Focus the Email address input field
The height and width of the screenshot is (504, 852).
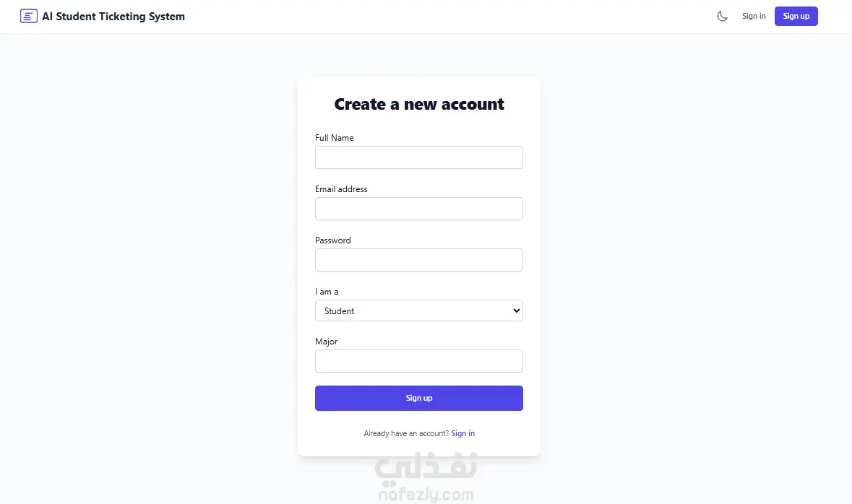(419, 209)
